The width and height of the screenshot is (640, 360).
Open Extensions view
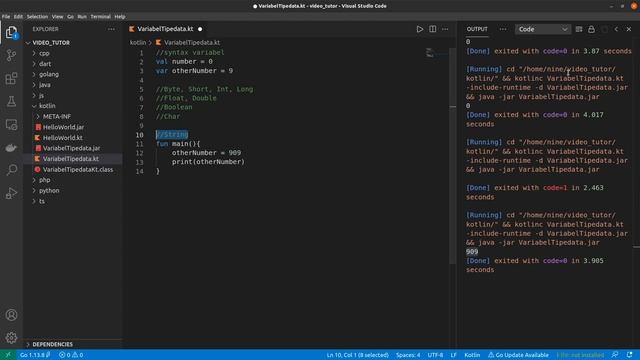tap(11, 78)
